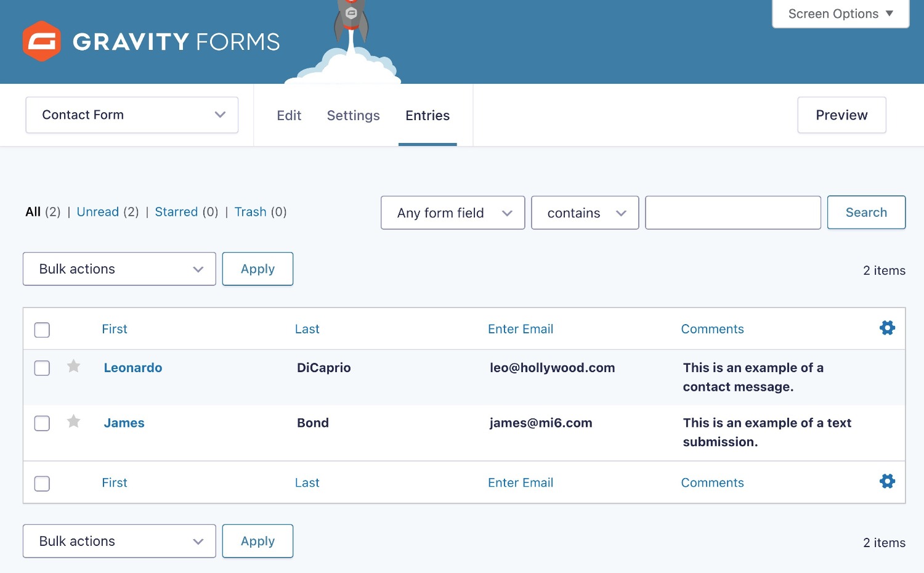Image resolution: width=924 pixels, height=573 pixels.
Task: Show All entries filter
Action: point(33,212)
